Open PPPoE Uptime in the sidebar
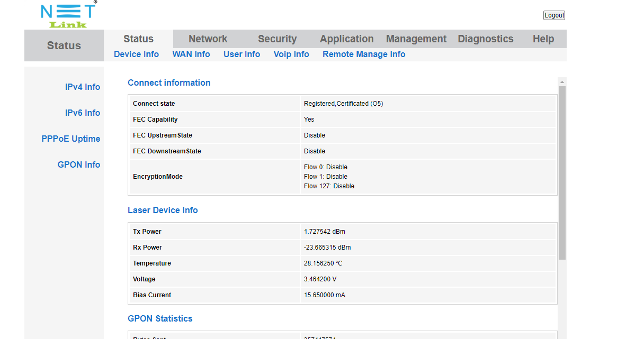Viewport: 644px width, 339px height. click(x=70, y=139)
